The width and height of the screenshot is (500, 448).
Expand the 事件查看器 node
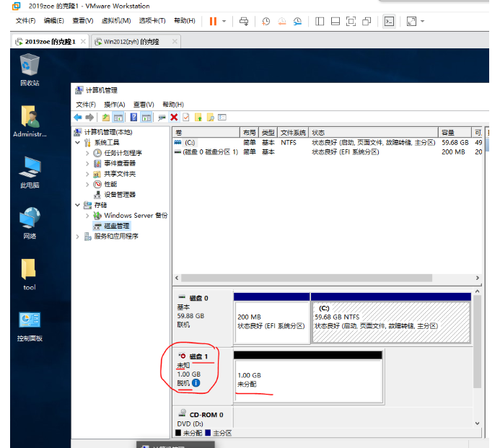87,164
